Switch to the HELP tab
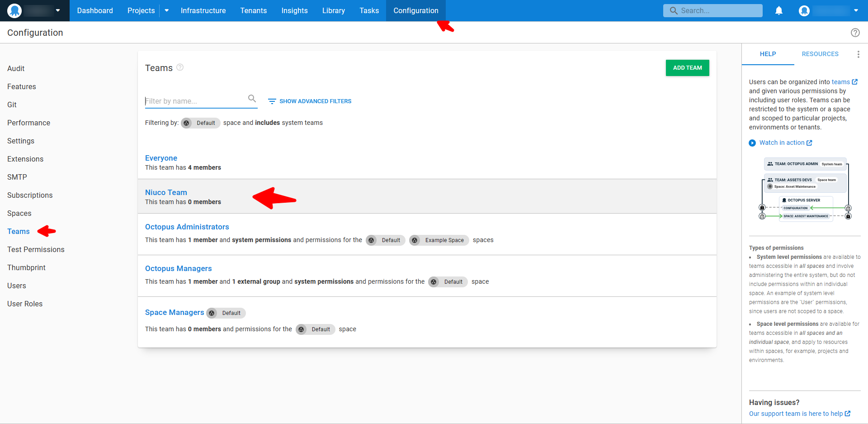 tap(768, 54)
